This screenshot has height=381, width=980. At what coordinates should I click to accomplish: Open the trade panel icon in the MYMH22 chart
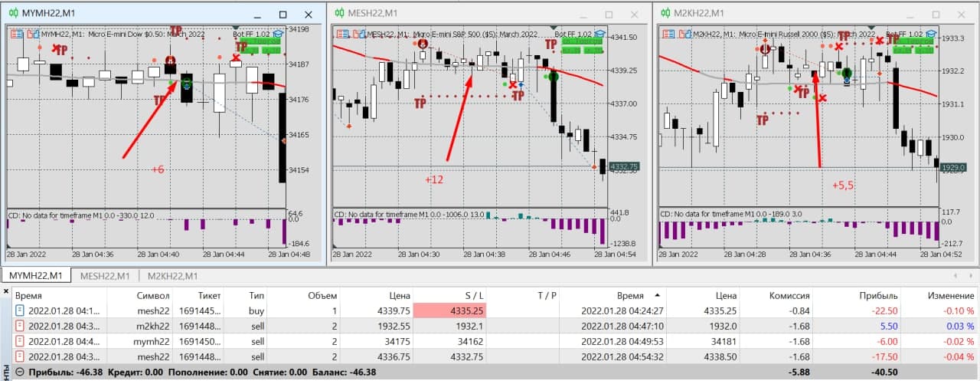18,34
